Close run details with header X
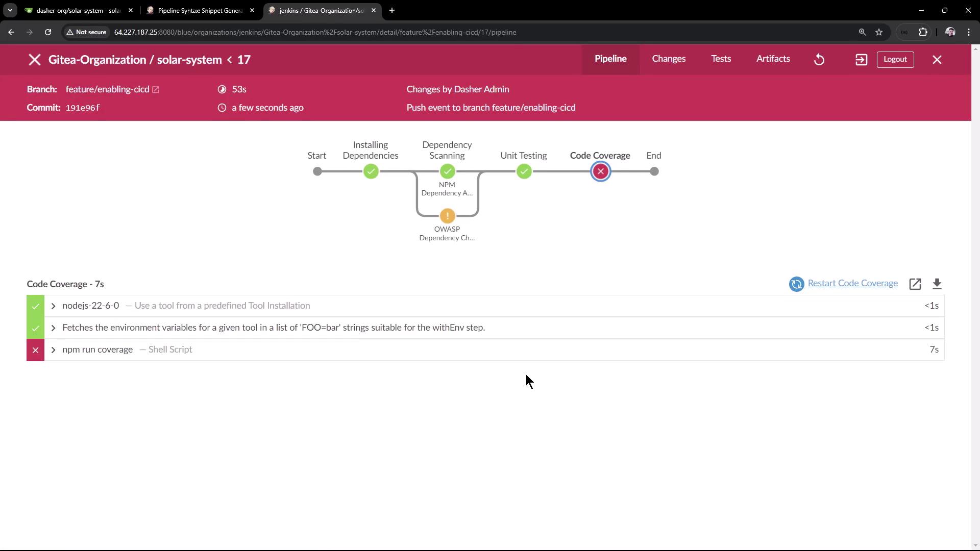Image resolution: width=980 pixels, height=551 pixels. [937, 60]
